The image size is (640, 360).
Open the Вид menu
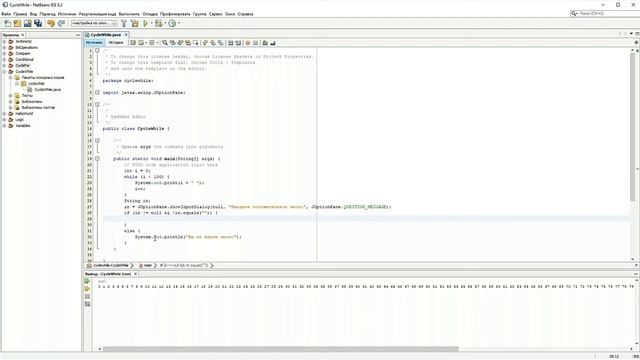coord(33,14)
